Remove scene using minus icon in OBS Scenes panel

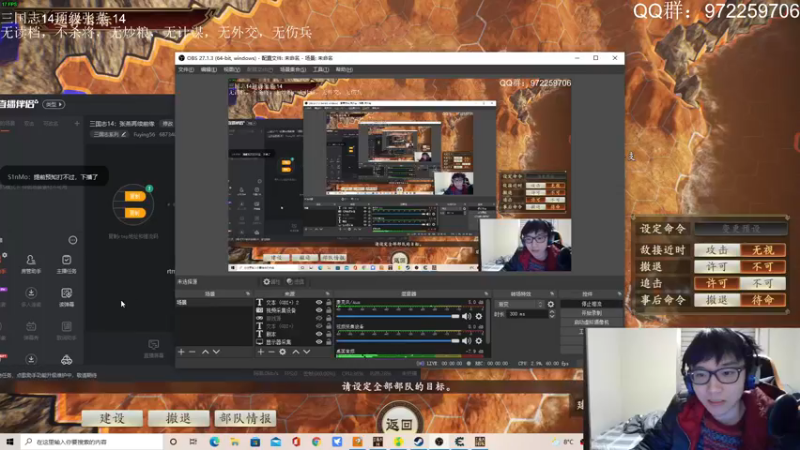click(x=192, y=352)
